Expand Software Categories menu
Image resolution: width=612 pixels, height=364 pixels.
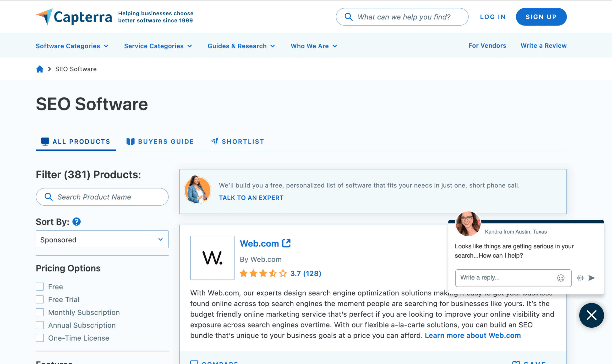click(72, 46)
